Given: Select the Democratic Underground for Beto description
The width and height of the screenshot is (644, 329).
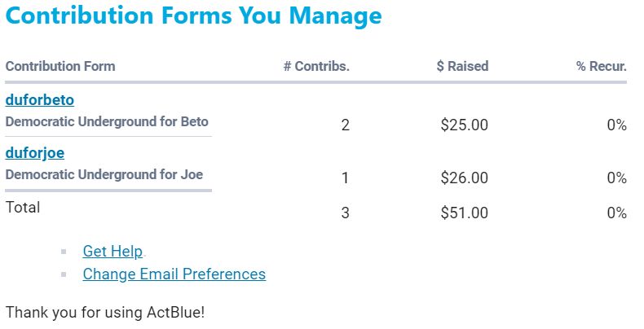Looking at the screenshot, I should 107,122.
